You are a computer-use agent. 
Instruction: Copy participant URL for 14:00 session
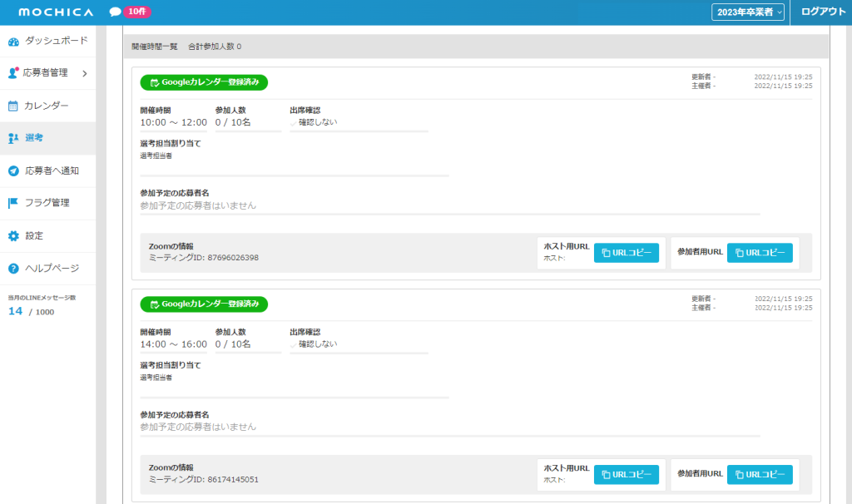coord(759,475)
